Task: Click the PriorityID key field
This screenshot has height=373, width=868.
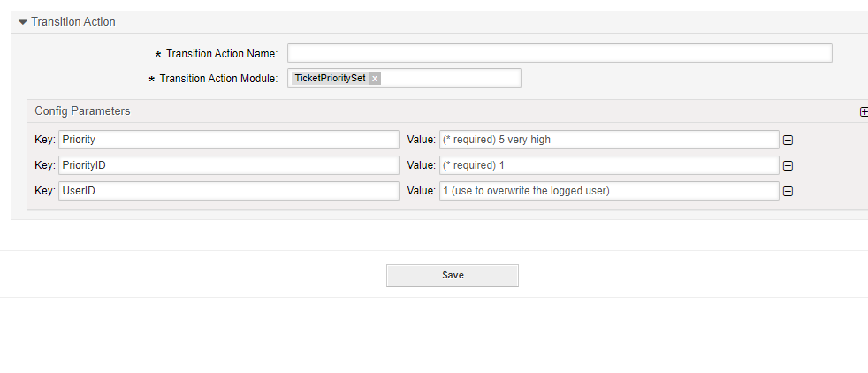Action: click(228, 165)
